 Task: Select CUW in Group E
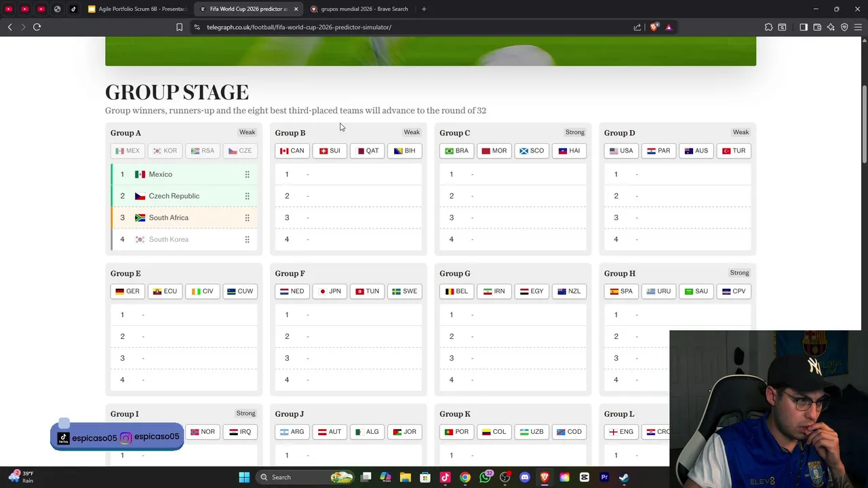[x=240, y=291]
